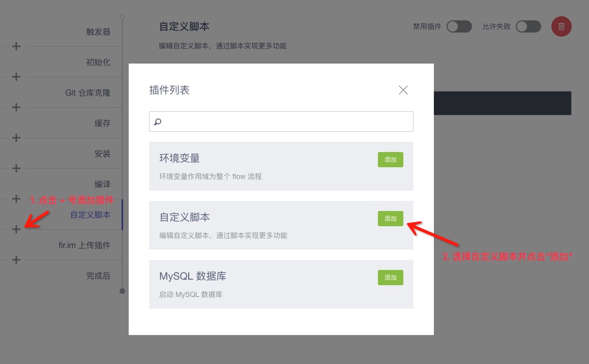The width and height of the screenshot is (589, 364).
Task: Toggle the 禁用插件 switch
Action: 459,26
